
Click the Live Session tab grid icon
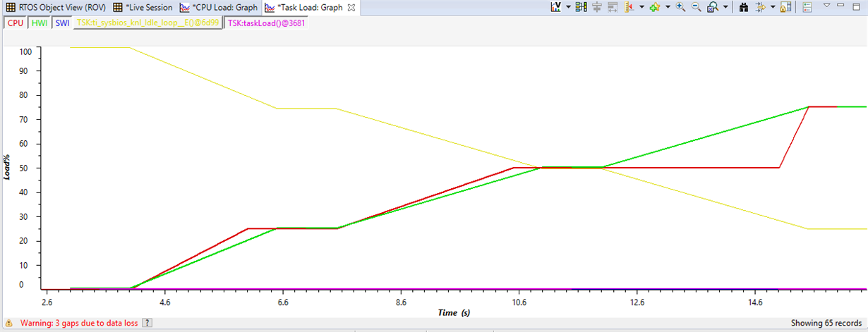119,7
